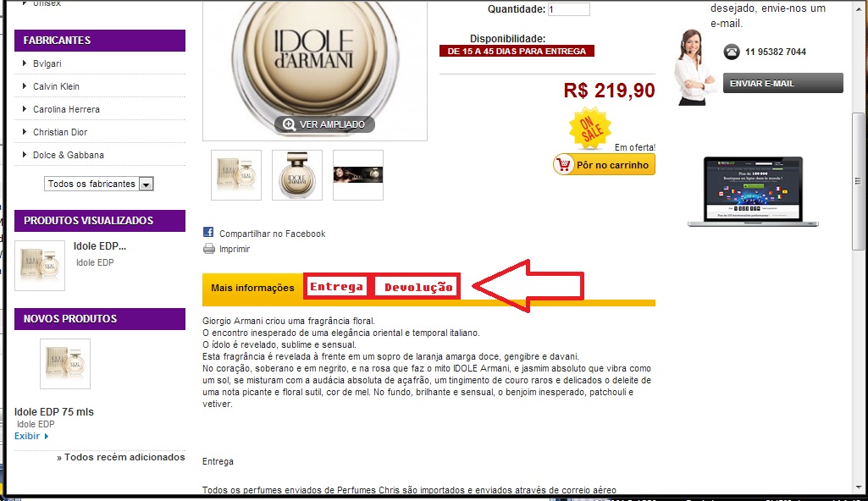This screenshot has width=868, height=501.
Task: Click the magnifier icon on Ver Ampliado
Action: pos(289,124)
